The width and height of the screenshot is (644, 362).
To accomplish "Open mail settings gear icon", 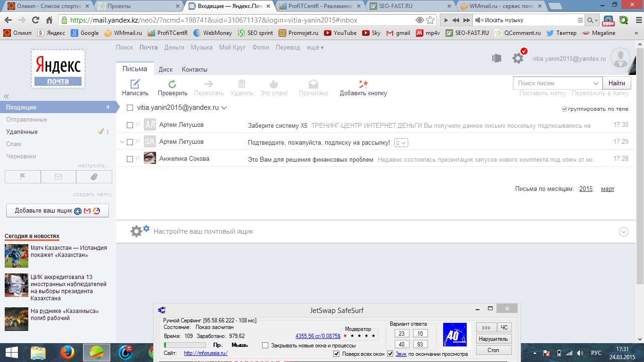I will (518, 58).
